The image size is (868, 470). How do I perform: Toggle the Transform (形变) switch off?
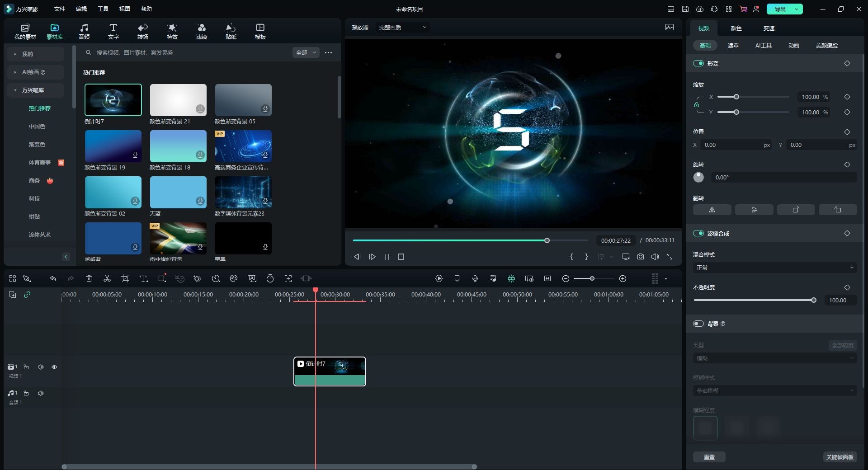tap(698, 63)
